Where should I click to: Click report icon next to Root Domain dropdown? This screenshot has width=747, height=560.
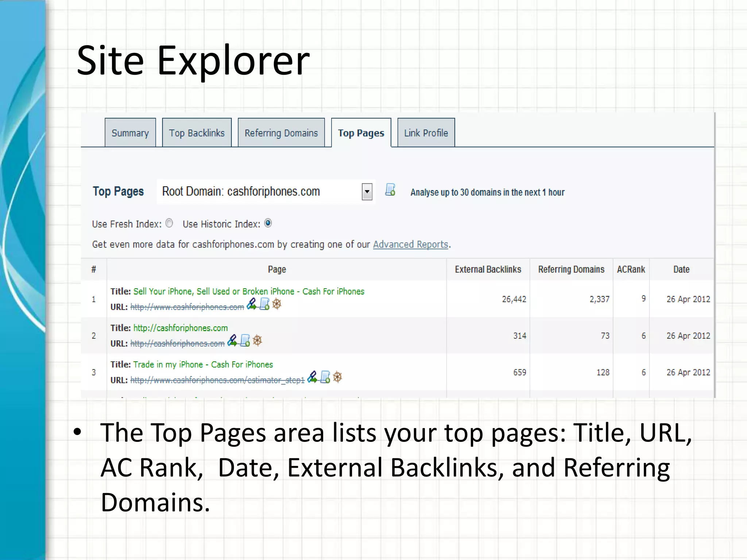[x=390, y=190]
